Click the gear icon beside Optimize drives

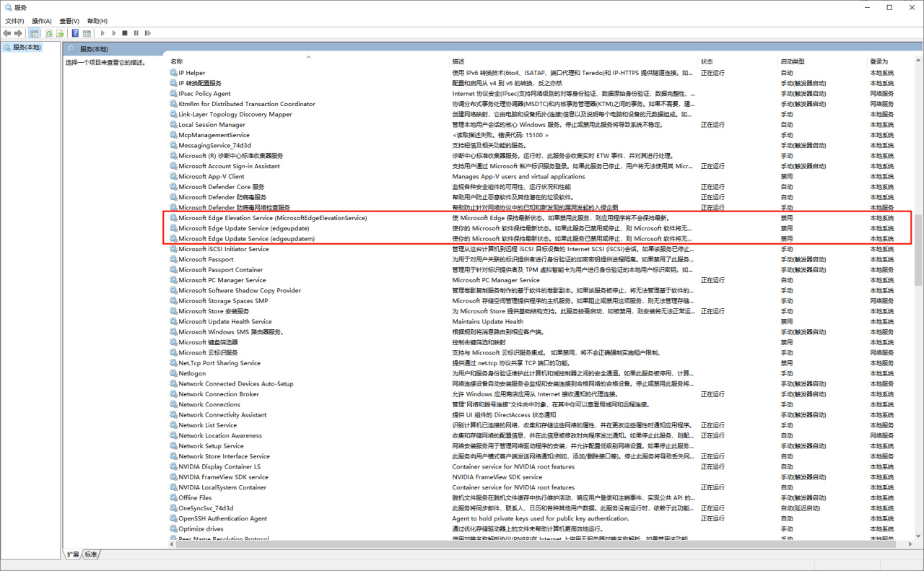[173, 529]
